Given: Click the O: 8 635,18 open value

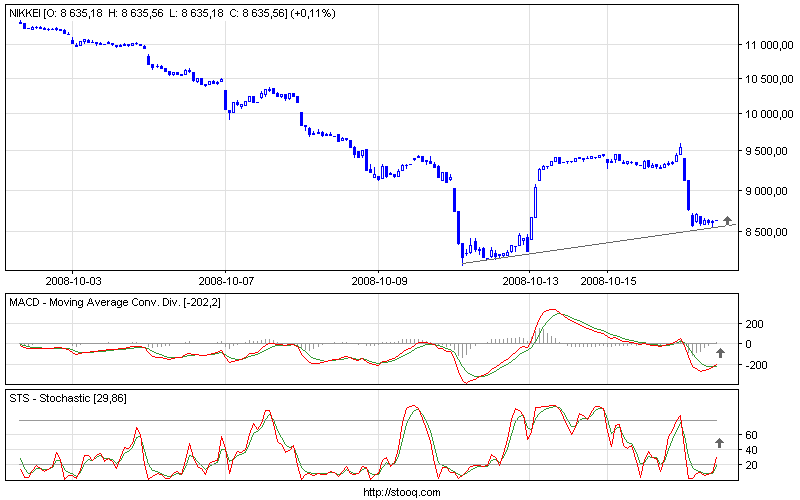Looking at the screenshot, I should pos(73,14).
